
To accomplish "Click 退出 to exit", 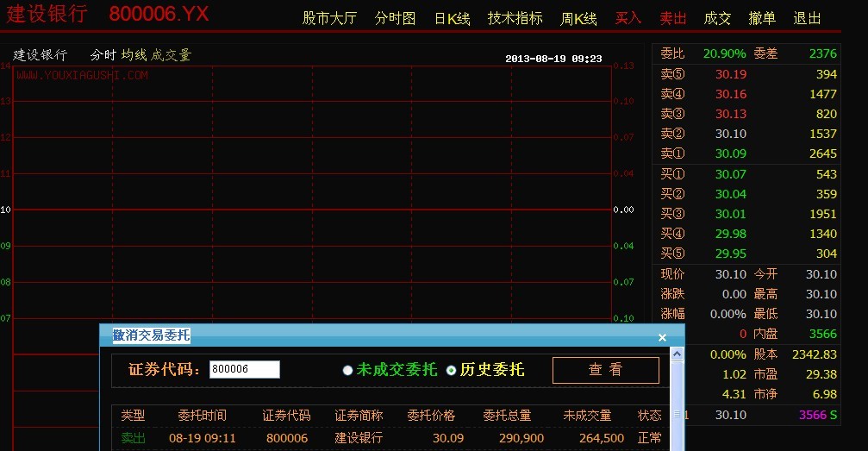I will pyautogui.click(x=807, y=18).
